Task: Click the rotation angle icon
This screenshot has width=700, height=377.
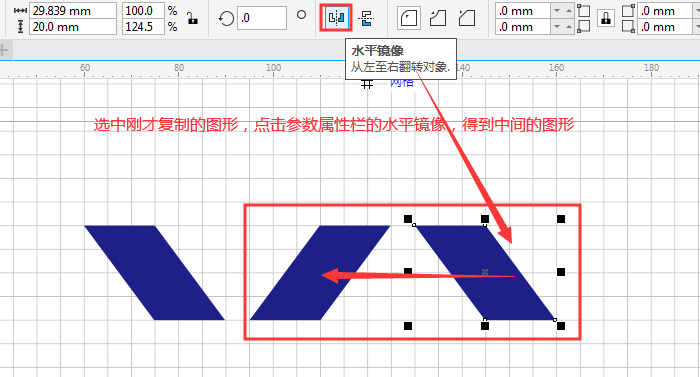Action: pyautogui.click(x=226, y=18)
